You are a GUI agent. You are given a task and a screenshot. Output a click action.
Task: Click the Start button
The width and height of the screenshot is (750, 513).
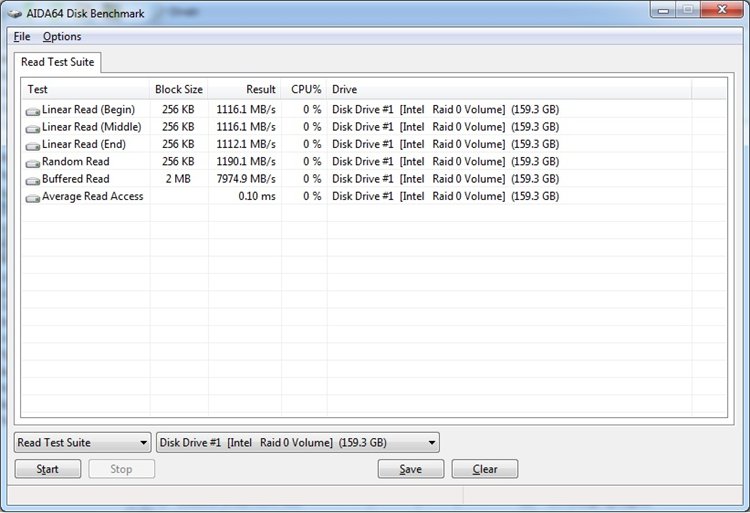pos(47,469)
